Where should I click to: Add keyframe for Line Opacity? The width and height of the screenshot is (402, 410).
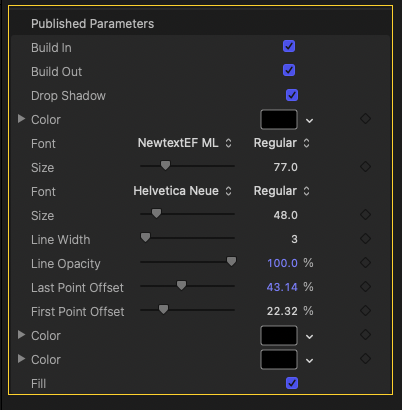pyautogui.click(x=365, y=262)
